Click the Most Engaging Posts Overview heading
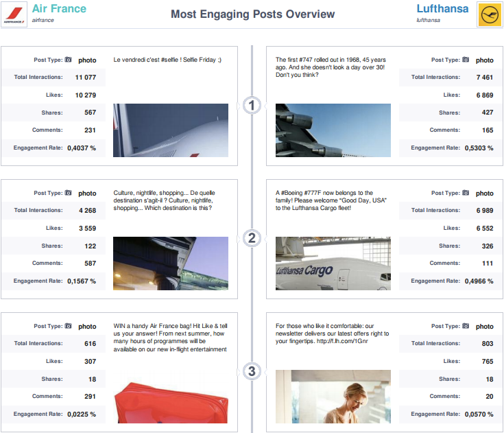The image size is (504, 433). [252, 14]
